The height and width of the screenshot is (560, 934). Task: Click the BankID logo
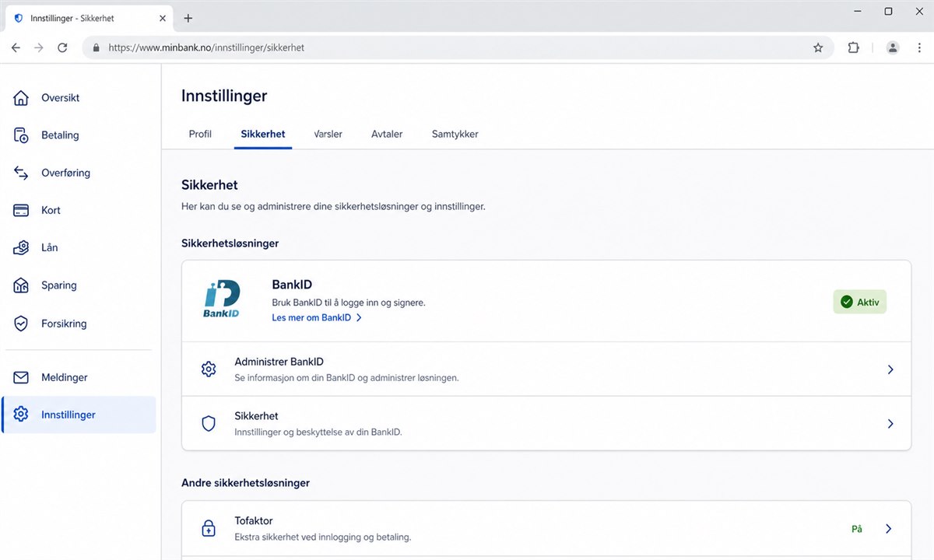pos(222,300)
